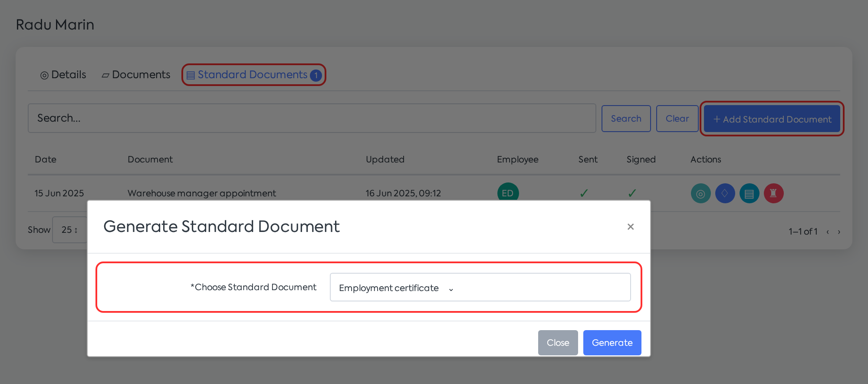Click into the Search field

[x=312, y=118]
